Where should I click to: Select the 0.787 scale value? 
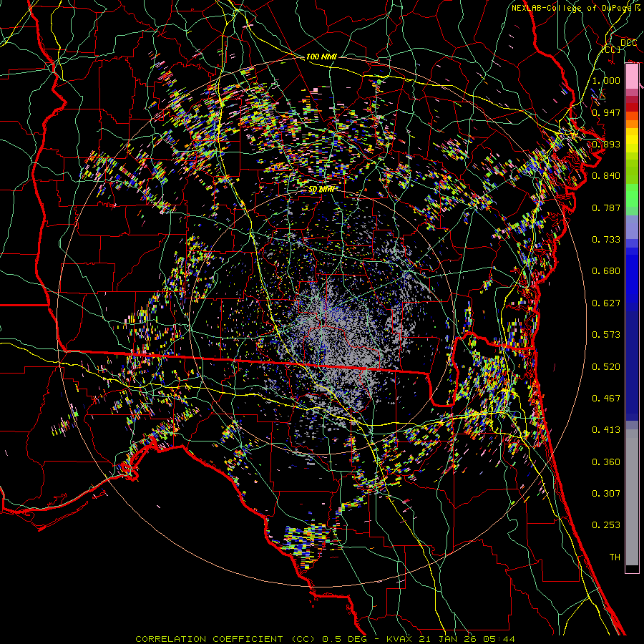pyautogui.click(x=606, y=208)
